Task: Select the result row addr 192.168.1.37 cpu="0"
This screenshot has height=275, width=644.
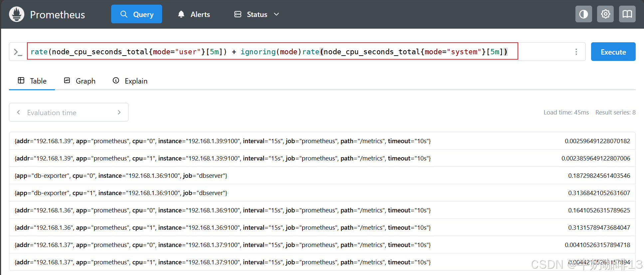Action: 322,245
